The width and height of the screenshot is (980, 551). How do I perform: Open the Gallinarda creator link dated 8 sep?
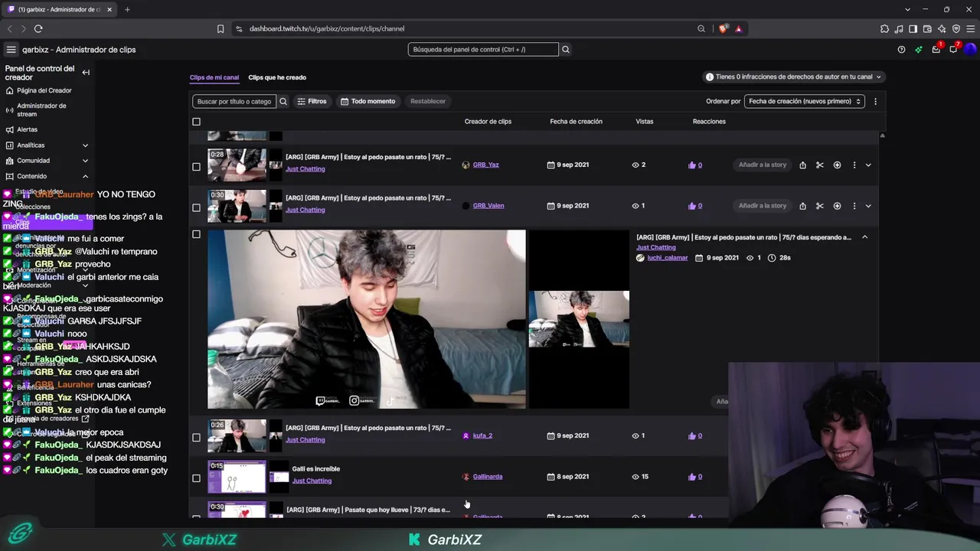pyautogui.click(x=488, y=477)
